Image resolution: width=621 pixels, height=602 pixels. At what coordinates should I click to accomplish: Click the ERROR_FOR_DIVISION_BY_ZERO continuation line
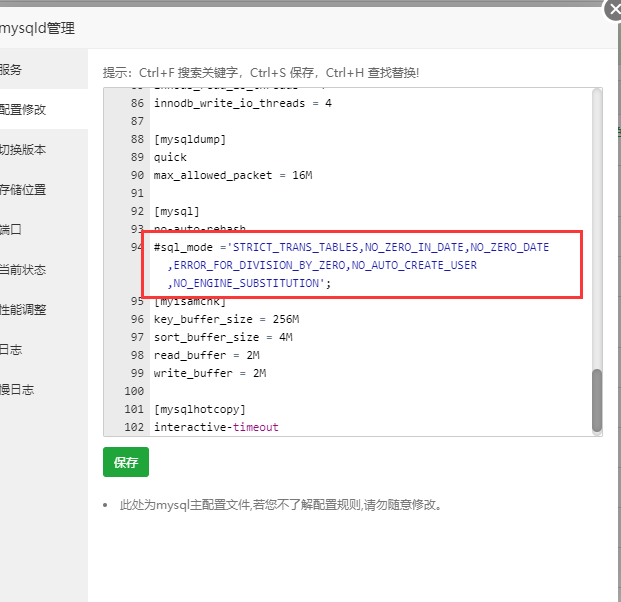(x=322, y=265)
